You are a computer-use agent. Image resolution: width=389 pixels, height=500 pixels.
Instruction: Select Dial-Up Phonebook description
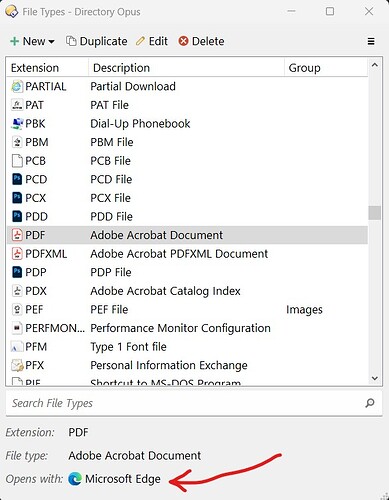pos(140,124)
